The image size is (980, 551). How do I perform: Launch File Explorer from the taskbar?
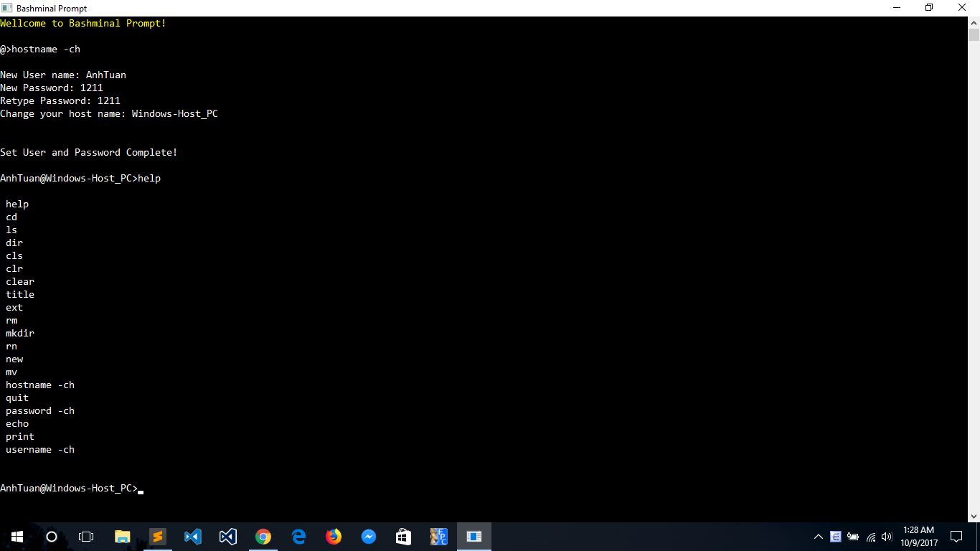point(123,537)
